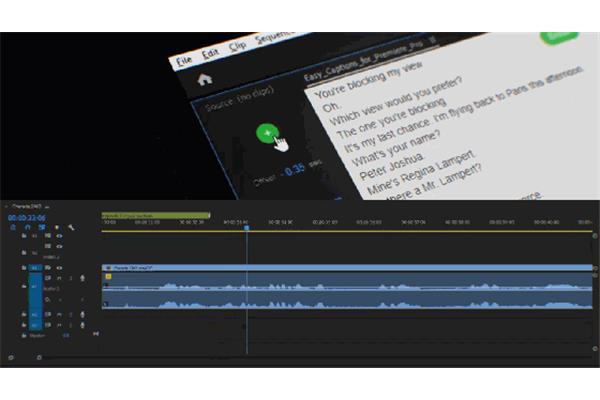Mute the A1 audio track

59,278
